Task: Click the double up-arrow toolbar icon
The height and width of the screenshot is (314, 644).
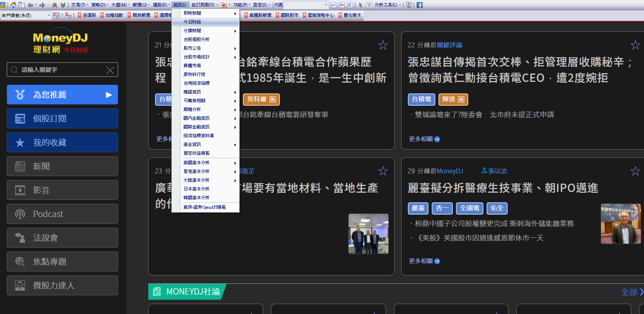Action: tap(54, 5)
